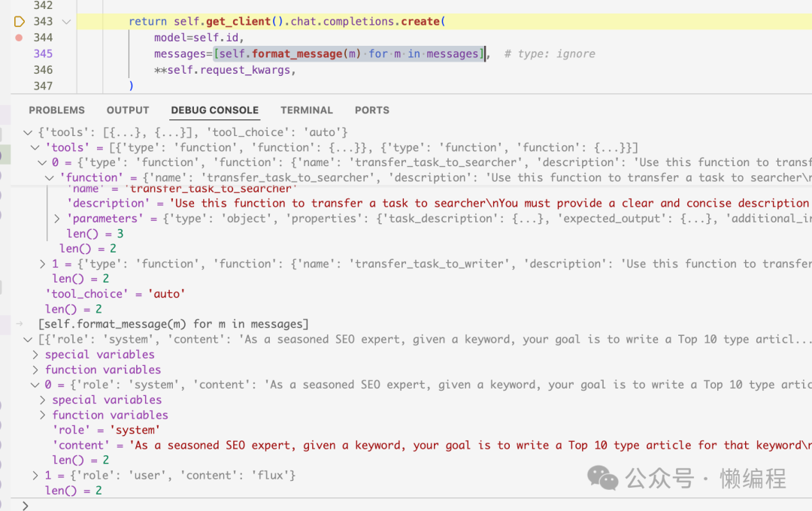Switch to the PROBLEMS tab
Viewport: 812px width, 511px height.
pyautogui.click(x=56, y=110)
